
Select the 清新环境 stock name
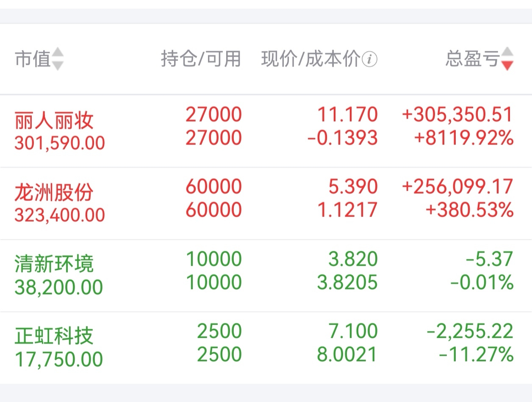54,265
